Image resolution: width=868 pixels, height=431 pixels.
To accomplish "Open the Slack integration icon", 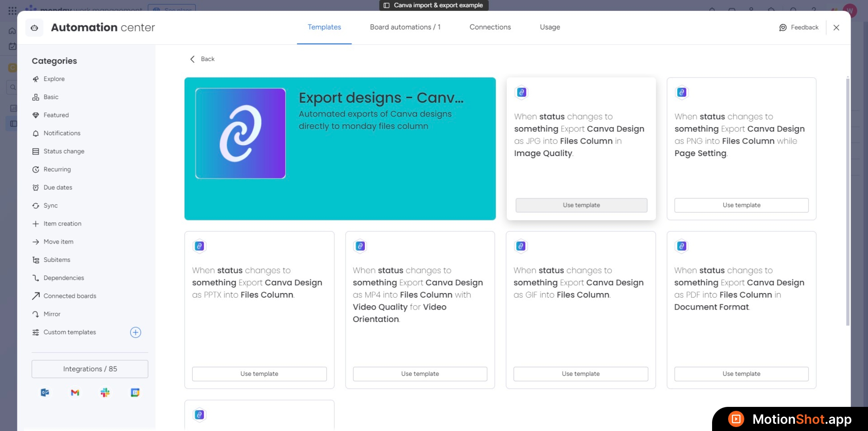I will click(x=105, y=392).
